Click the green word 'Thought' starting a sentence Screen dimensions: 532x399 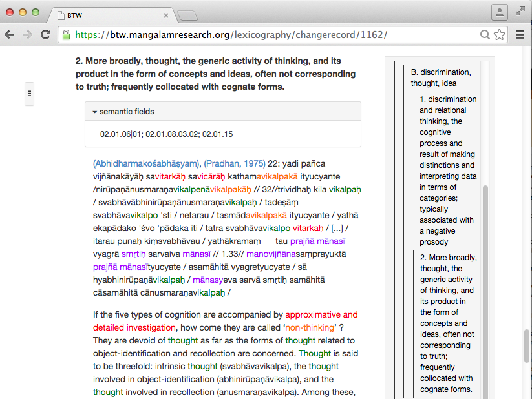[315, 354]
